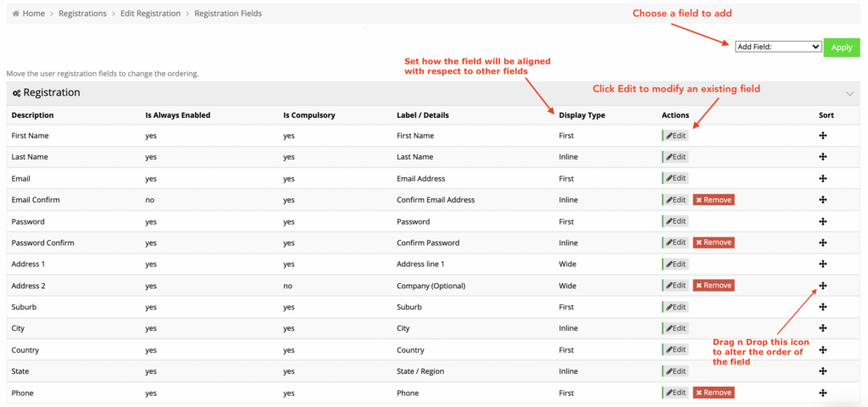Select the sort handle for Password Confirm row
The width and height of the screenshot is (868, 407).
pyautogui.click(x=822, y=243)
